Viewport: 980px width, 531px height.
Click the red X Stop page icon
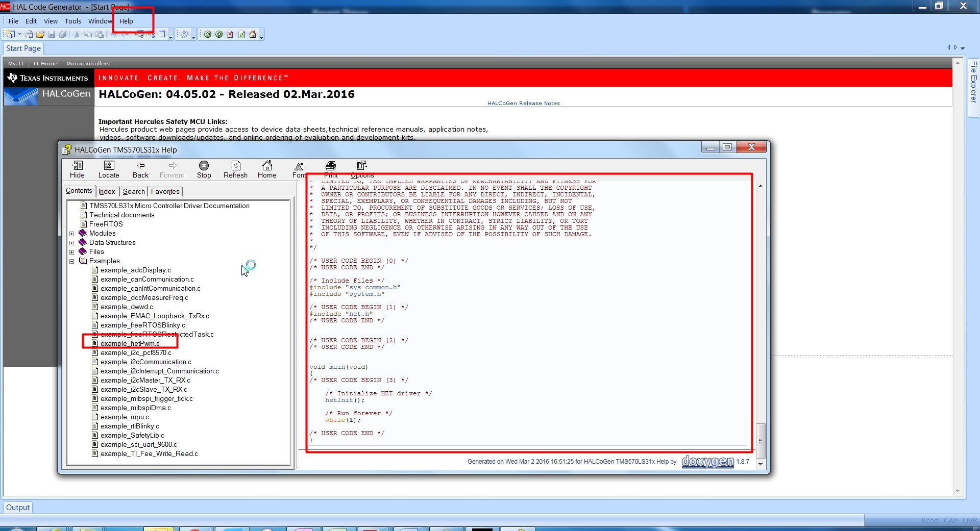pyautogui.click(x=230, y=34)
